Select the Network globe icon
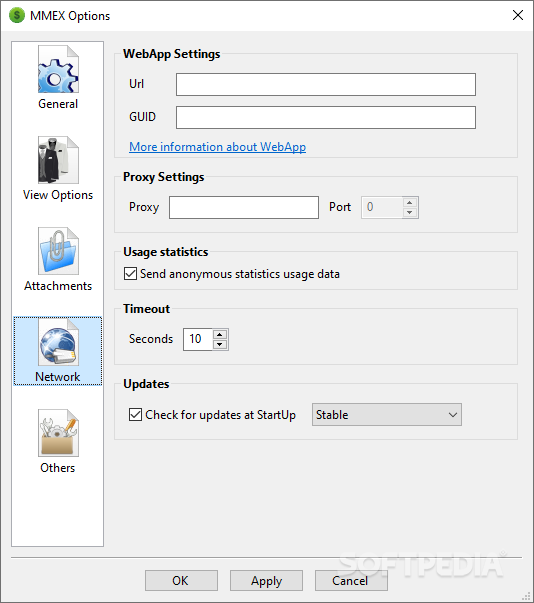Image resolution: width=534 pixels, height=603 pixels. pos(58,342)
